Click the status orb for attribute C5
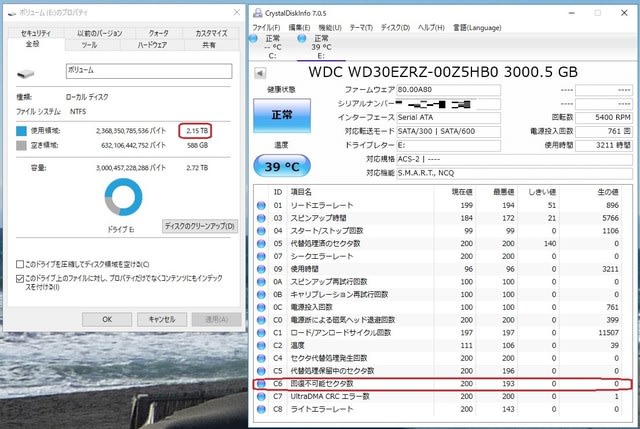 (x=261, y=371)
